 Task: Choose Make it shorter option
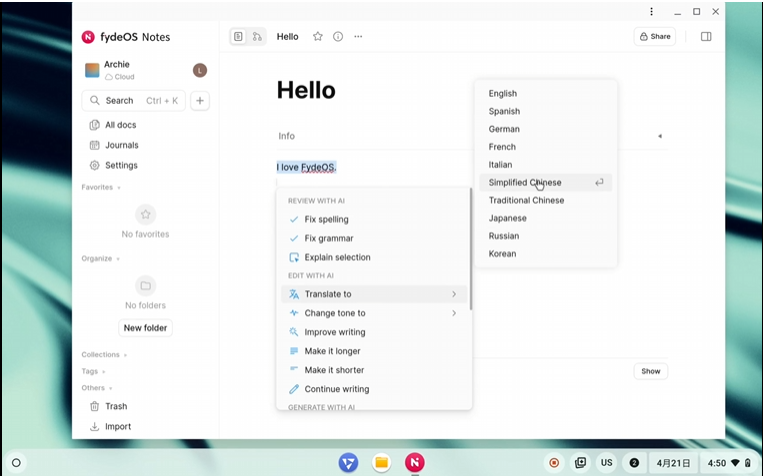(x=374, y=370)
